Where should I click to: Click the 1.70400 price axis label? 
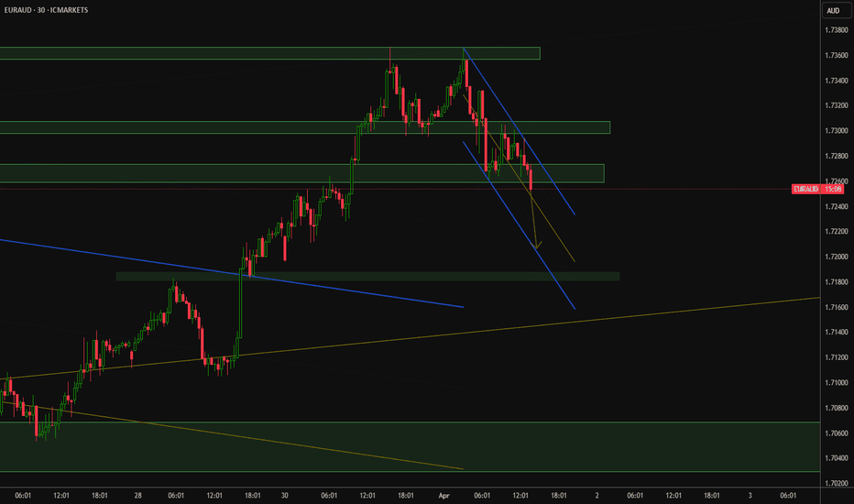click(x=836, y=458)
